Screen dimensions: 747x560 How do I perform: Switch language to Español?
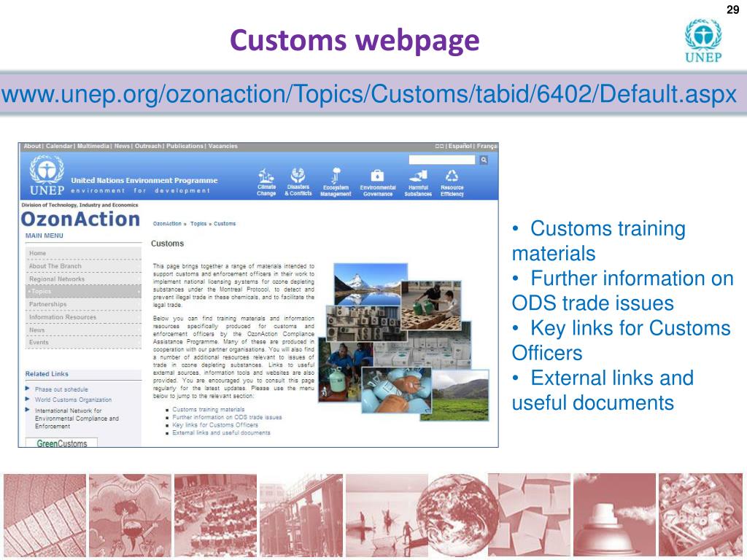point(460,146)
